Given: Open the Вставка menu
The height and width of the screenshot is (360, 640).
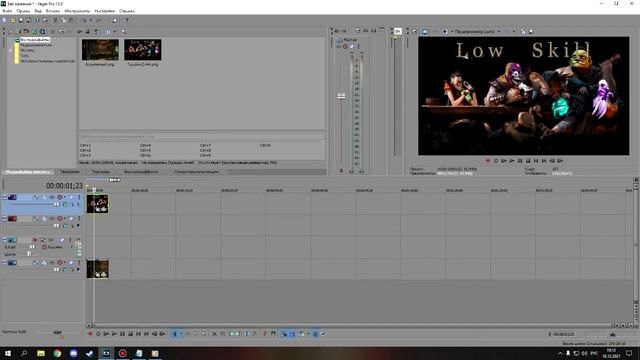Looking at the screenshot, I should tap(53, 11).
